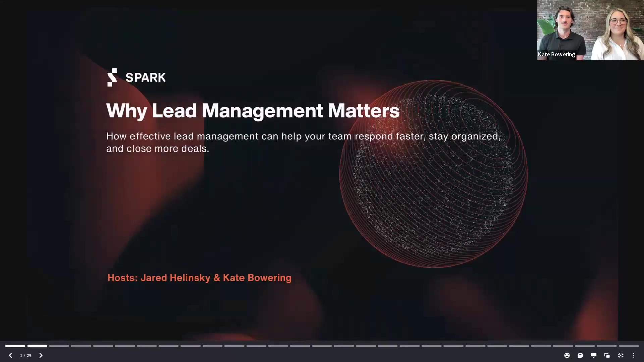Viewport: 644px width, 362px height.
Task: Open the emoji reactions smiley icon
Action: tap(567, 355)
